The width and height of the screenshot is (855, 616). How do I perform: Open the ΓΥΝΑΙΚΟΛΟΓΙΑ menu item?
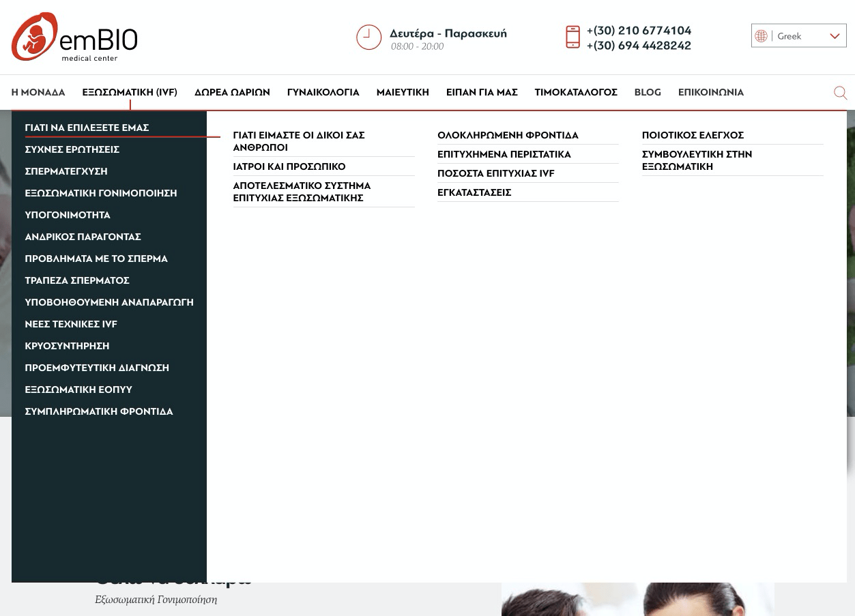(323, 92)
